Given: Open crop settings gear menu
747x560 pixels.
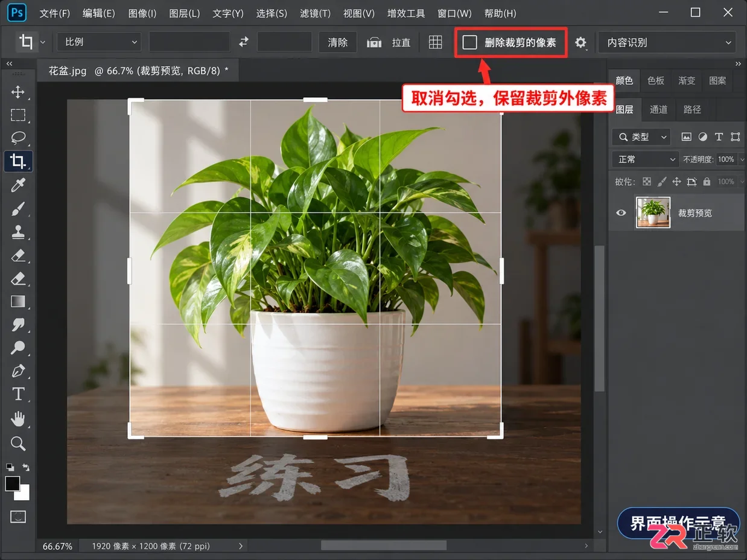Looking at the screenshot, I should [x=580, y=42].
